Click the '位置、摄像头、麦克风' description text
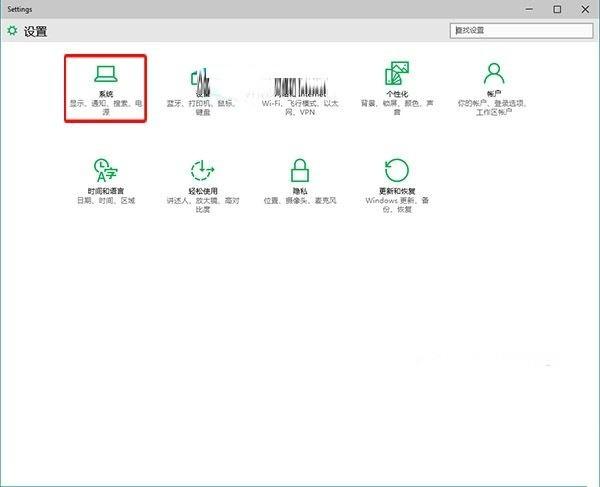Screen dimensions: 600x487 click(x=300, y=200)
